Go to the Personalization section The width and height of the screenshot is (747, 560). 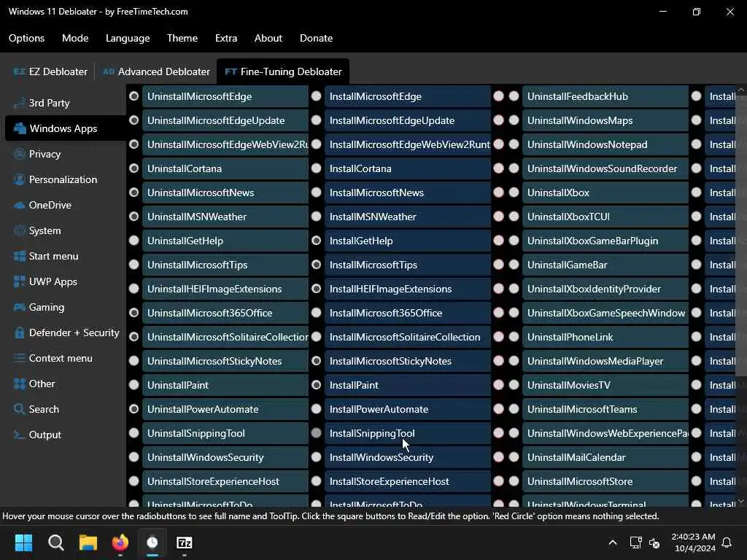tap(55, 179)
